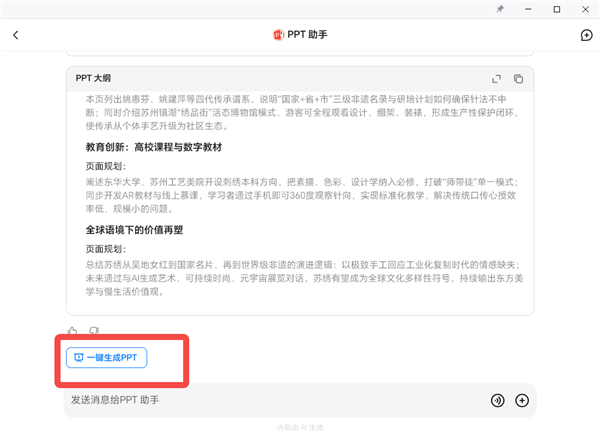Image resolution: width=600 pixels, height=433 pixels.
Task: Click the PPT 助手 title text
Action: point(309,35)
